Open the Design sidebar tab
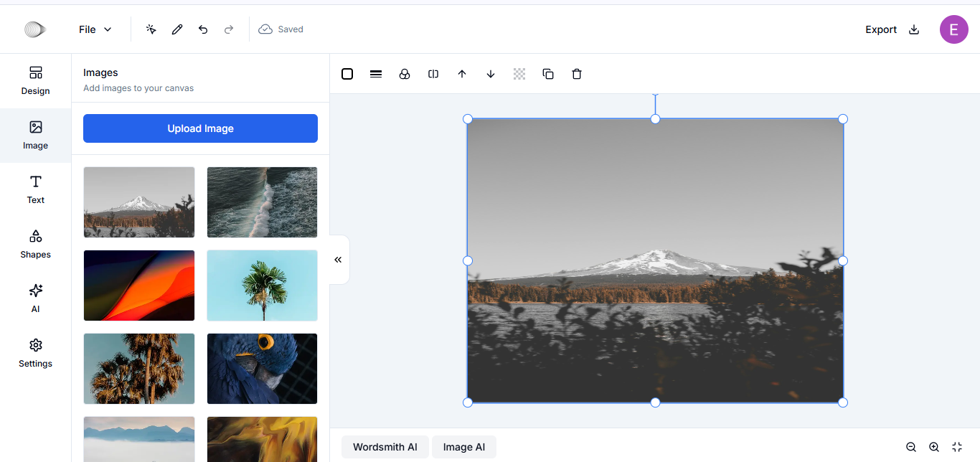 35,81
